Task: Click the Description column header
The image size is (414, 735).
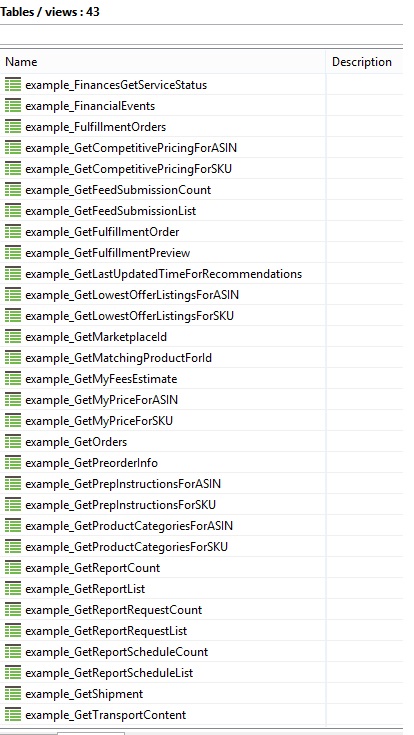Action: pos(364,62)
